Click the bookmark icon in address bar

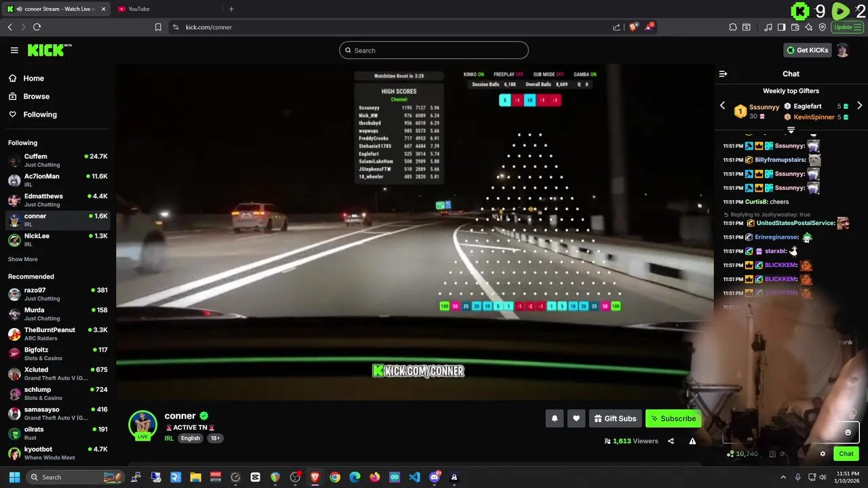click(158, 27)
